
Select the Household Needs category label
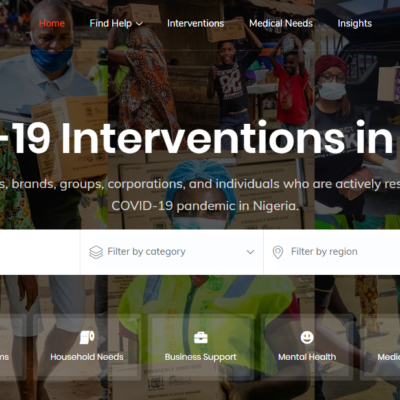(x=87, y=357)
